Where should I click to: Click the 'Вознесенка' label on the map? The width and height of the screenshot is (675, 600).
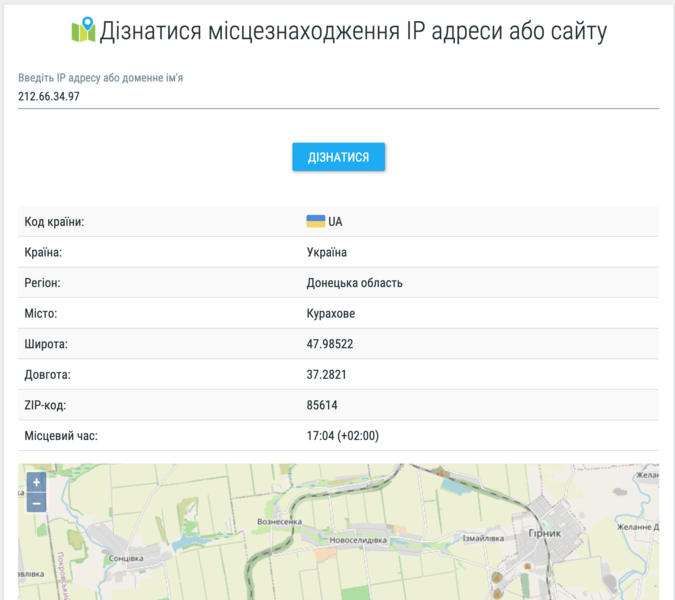click(279, 522)
